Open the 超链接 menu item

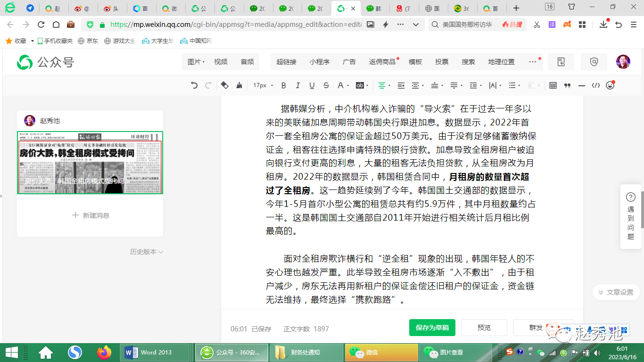(286, 62)
